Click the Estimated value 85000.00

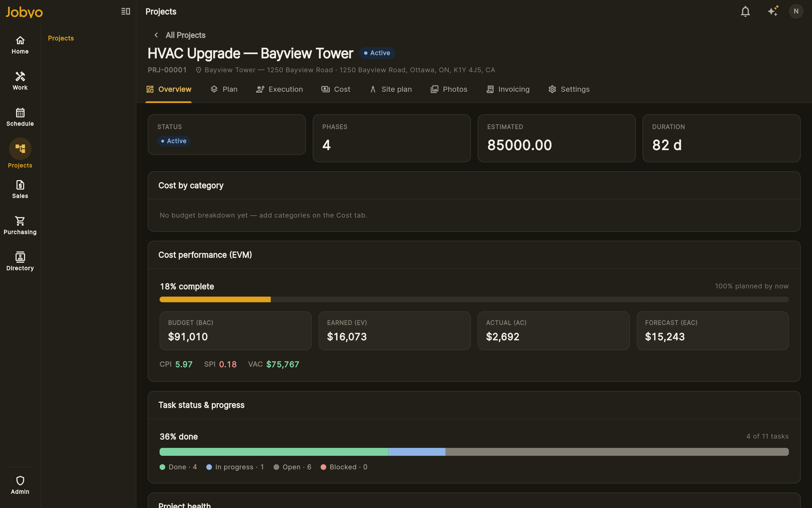(x=519, y=145)
